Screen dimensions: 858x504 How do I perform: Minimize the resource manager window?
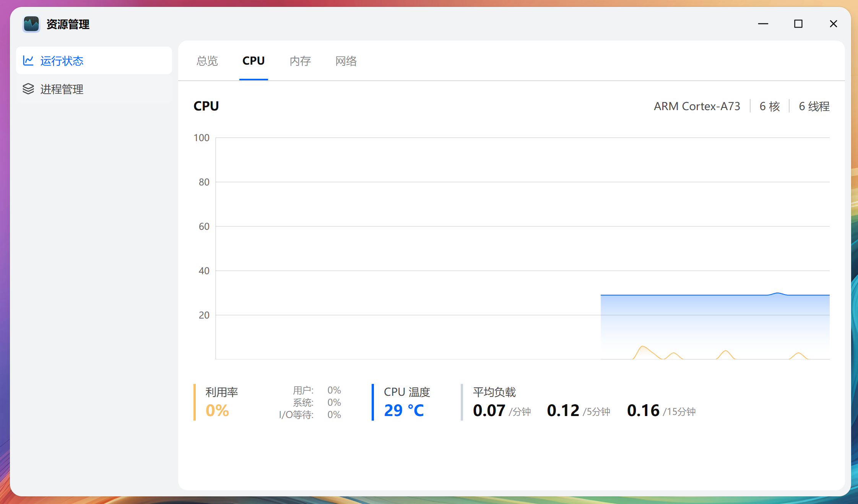(763, 24)
